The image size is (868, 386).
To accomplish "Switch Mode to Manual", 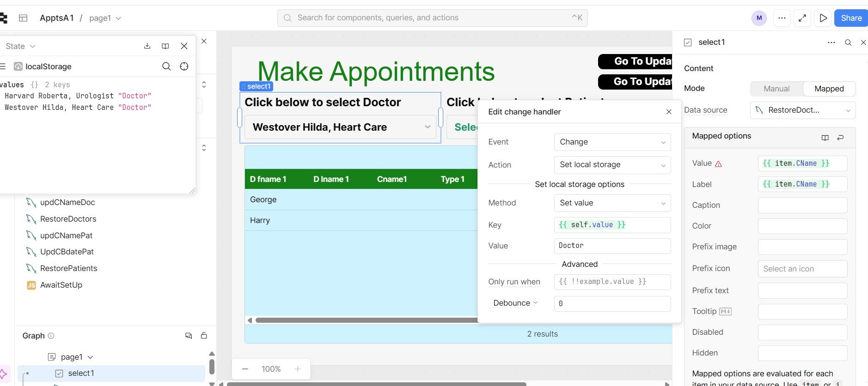I will [776, 89].
